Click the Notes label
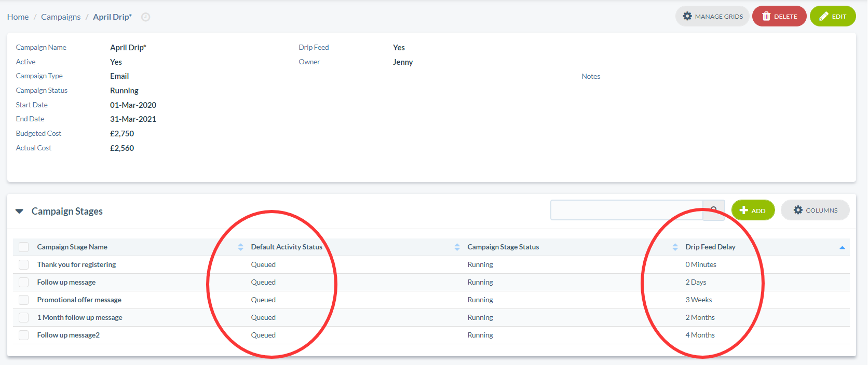This screenshot has height=365, width=868. click(591, 76)
